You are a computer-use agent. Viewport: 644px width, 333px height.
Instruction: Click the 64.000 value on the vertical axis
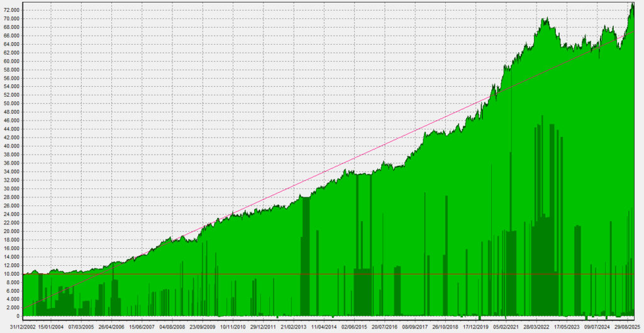click(x=13, y=44)
